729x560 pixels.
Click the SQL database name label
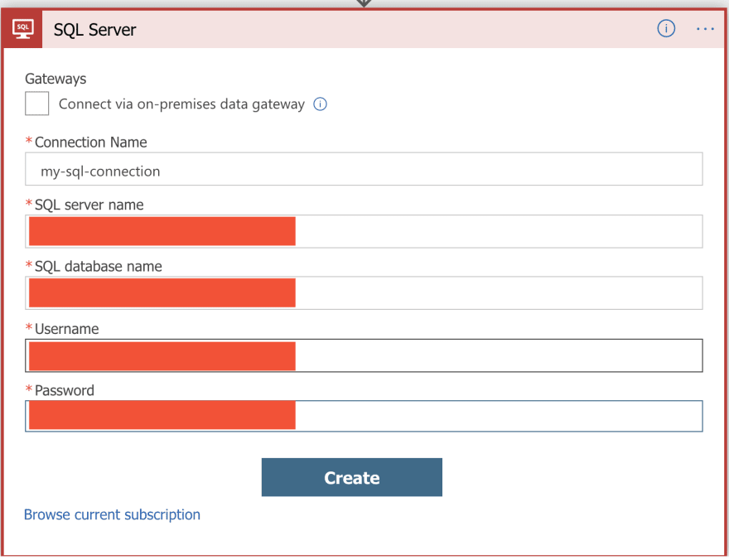pos(99,266)
